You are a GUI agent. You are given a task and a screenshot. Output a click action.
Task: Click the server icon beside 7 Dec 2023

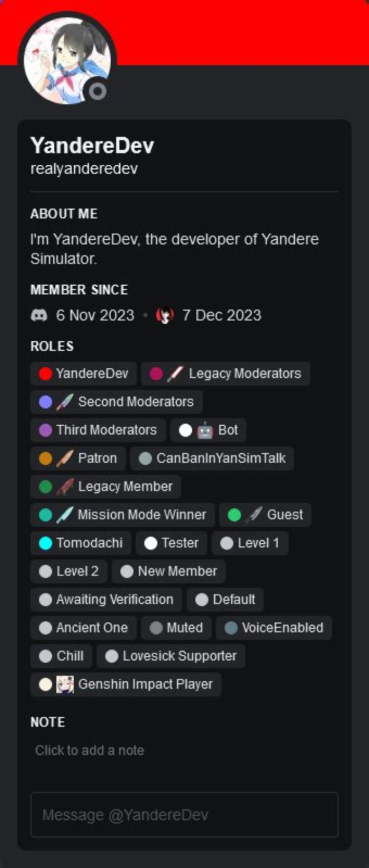[x=165, y=315]
